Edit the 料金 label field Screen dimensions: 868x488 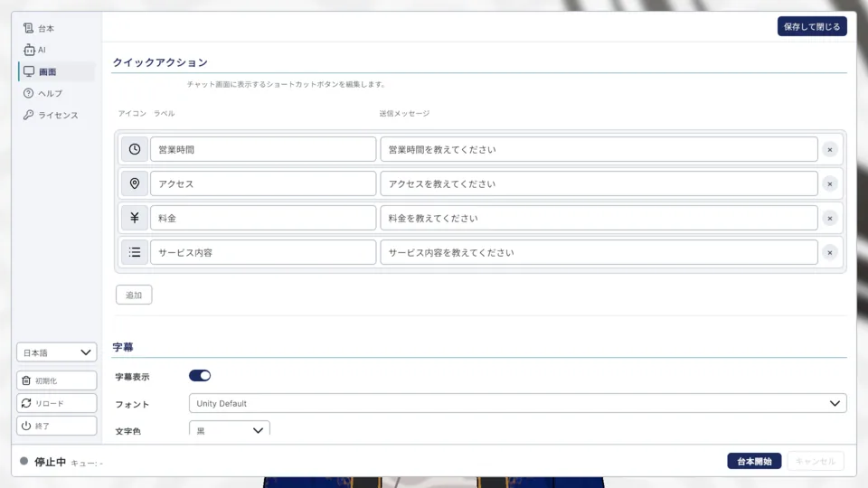pos(263,218)
